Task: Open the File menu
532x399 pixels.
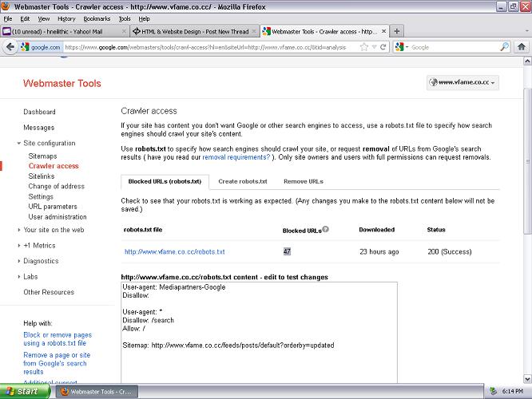Action: (x=8, y=18)
